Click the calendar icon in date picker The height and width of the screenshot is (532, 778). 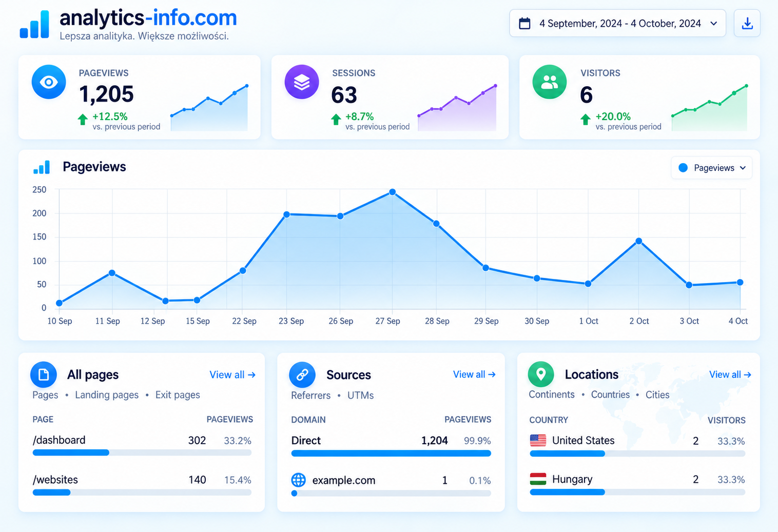pos(524,24)
